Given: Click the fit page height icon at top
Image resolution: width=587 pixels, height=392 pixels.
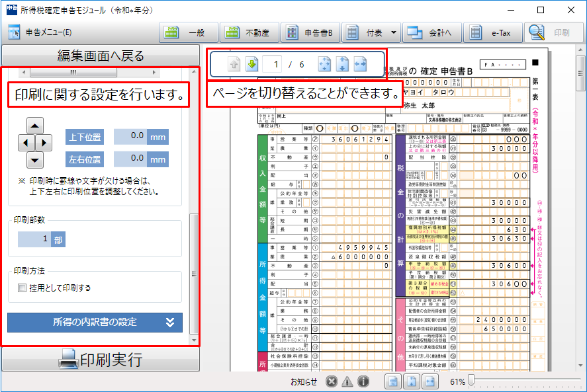Looking at the screenshot, I should [x=343, y=65].
